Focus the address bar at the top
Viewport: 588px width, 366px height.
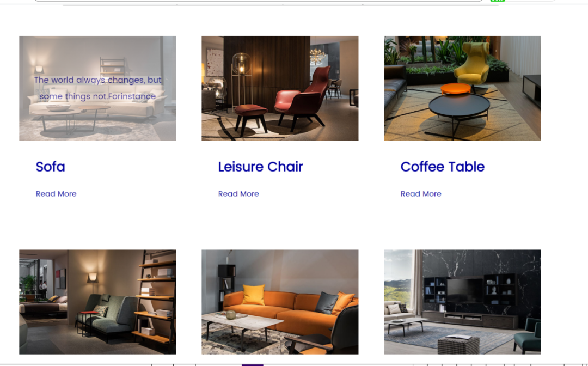[x=259, y=1]
